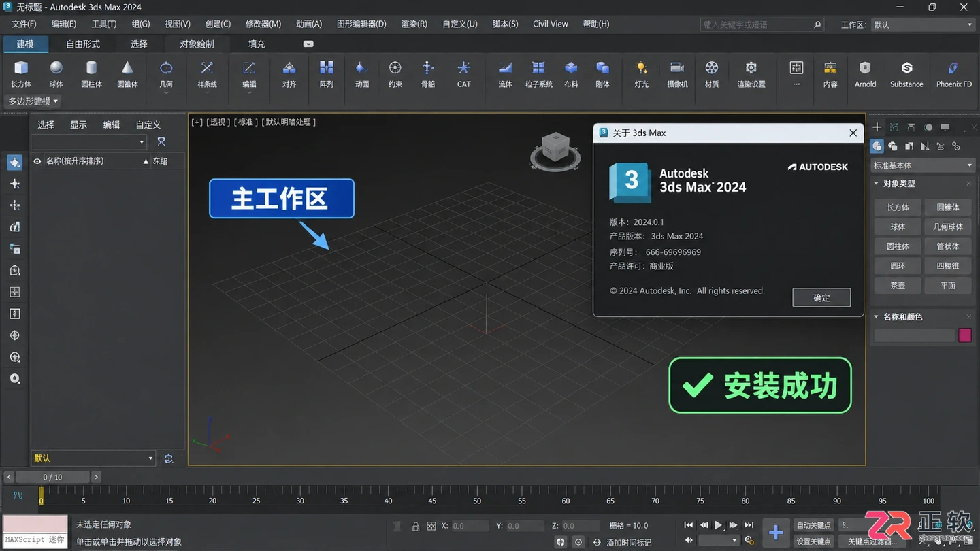Select the 球体 sphere ribbon icon
Screen dimensions: 980x551
[56, 73]
